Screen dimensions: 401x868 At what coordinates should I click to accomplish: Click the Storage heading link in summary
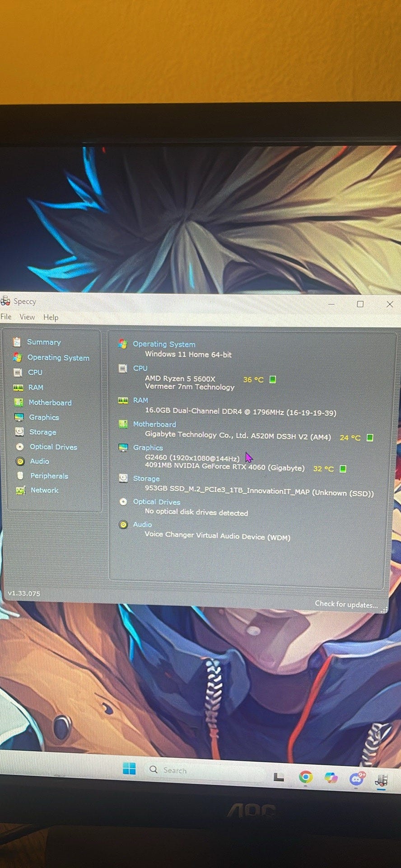pyautogui.click(x=146, y=478)
